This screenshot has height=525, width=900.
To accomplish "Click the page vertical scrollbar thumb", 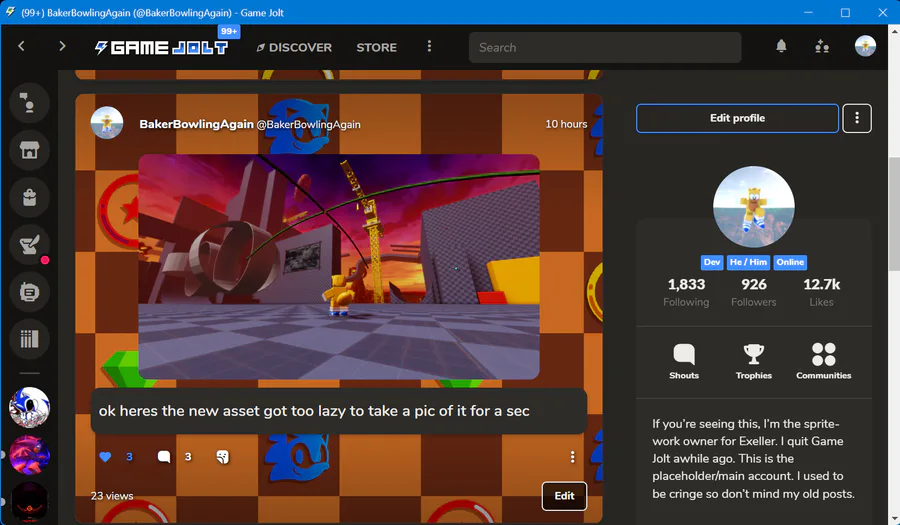I will click(894, 213).
